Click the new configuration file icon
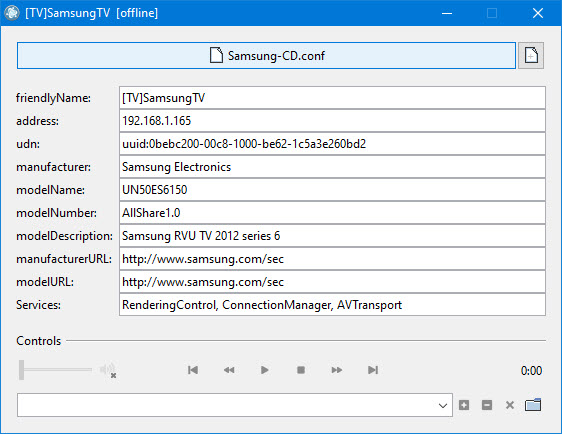This screenshot has height=434, width=562. [x=531, y=56]
